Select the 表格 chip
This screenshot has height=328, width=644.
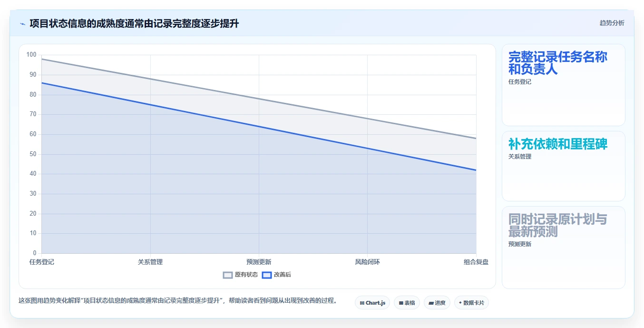(x=407, y=303)
